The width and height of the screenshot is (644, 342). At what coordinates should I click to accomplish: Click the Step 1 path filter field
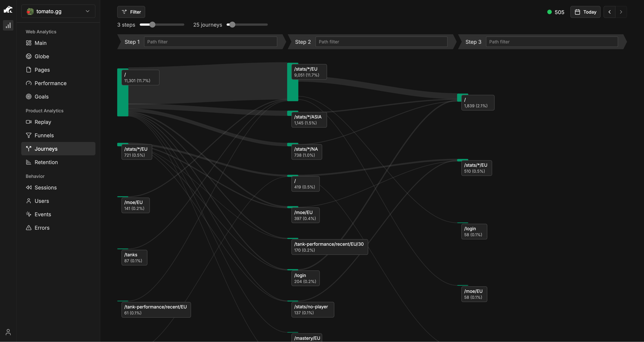coord(210,42)
